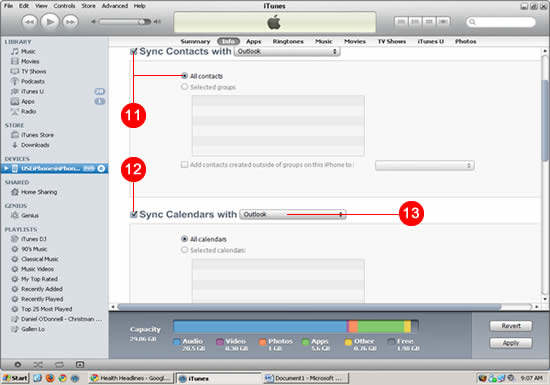Toggle the Sync Calendars checkbox
Viewport: 550px width, 385px height.
click(133, 214)
